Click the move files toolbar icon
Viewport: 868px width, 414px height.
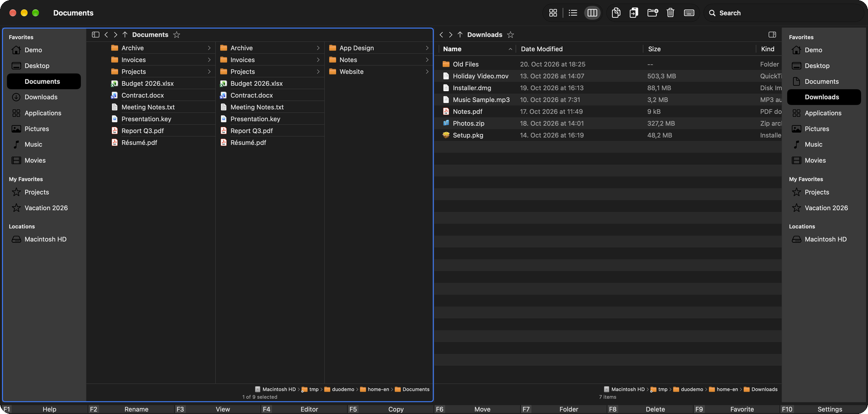634,13
